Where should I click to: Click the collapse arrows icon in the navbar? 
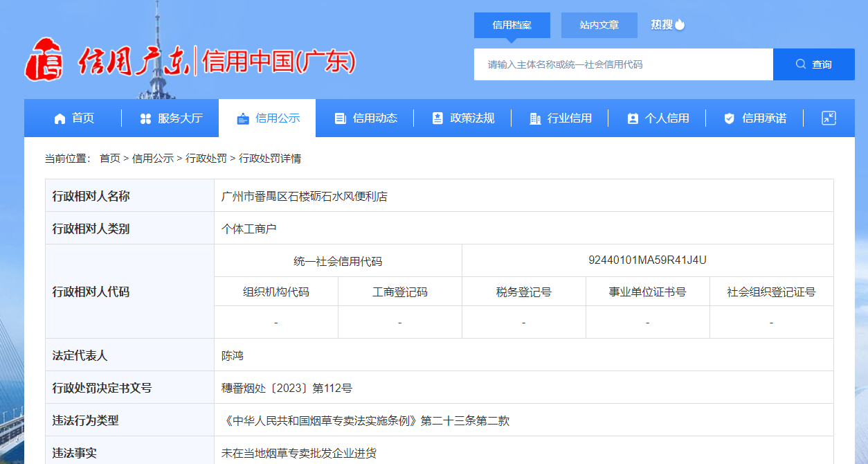click(x=829, y=118)
